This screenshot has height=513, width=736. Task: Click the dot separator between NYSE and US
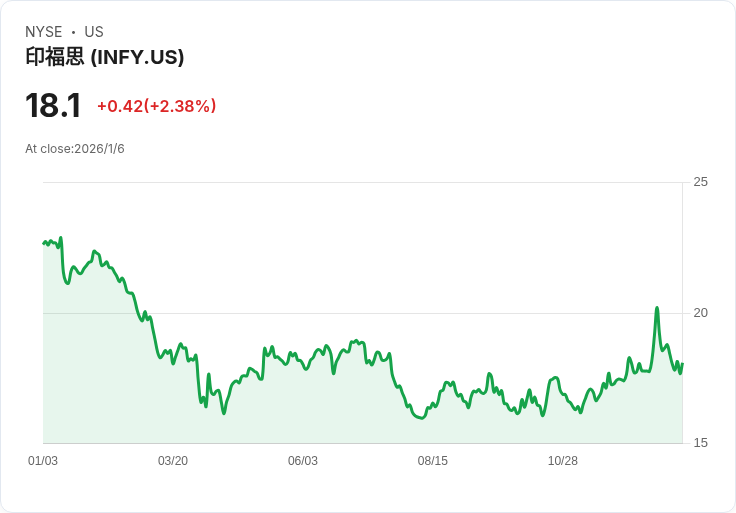pyautogui.click(x=73, y=32)
